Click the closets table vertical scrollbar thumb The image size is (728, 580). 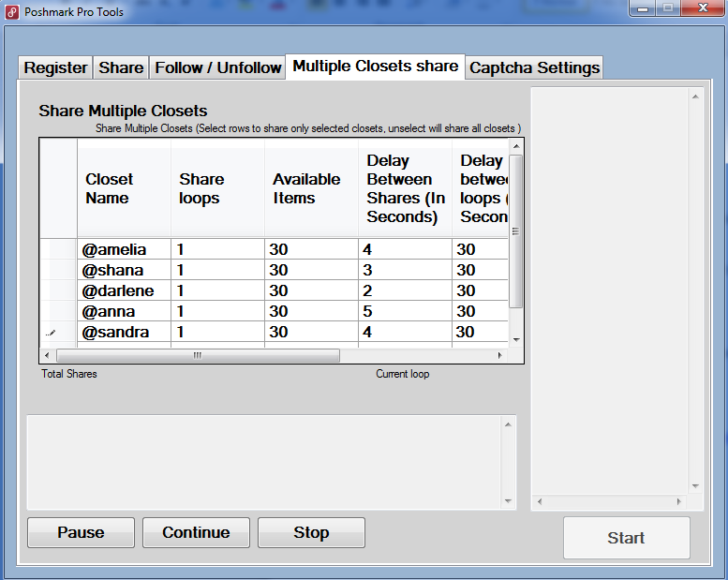516,231
